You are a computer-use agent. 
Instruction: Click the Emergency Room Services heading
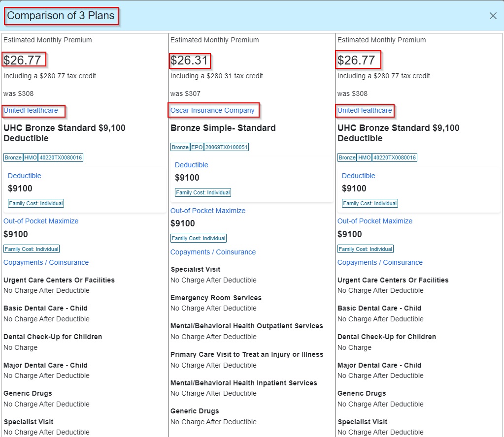(x=216, y=298)
